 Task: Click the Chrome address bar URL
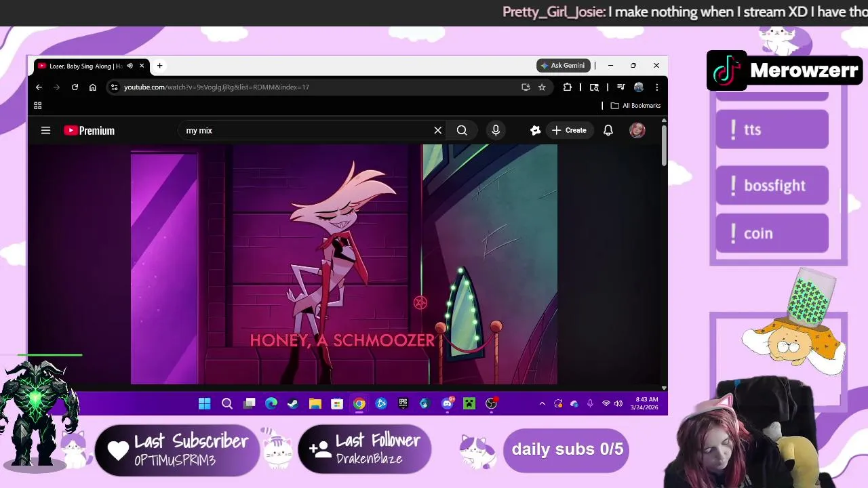point(216,87)
